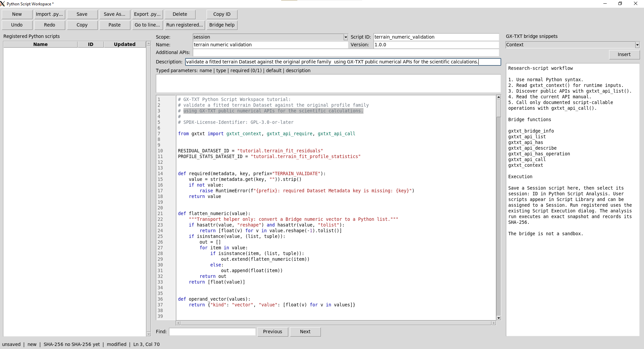This screenshot has height=349, width=644.
Task: Click script list scrollbar down arrow
Action: [149, 334]
